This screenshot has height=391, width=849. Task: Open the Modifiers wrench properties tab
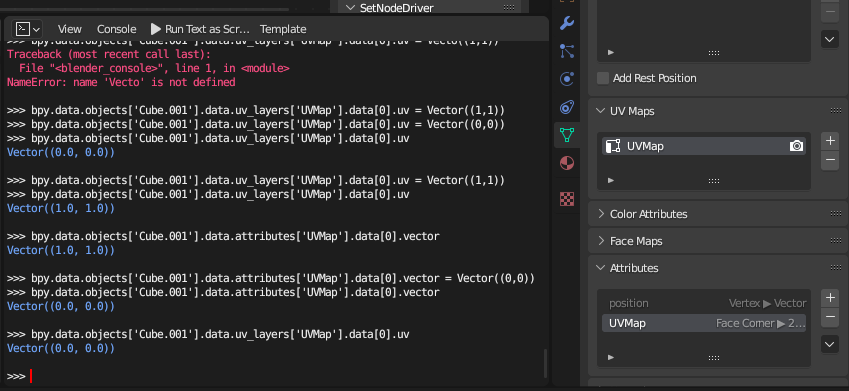(566, 23)
